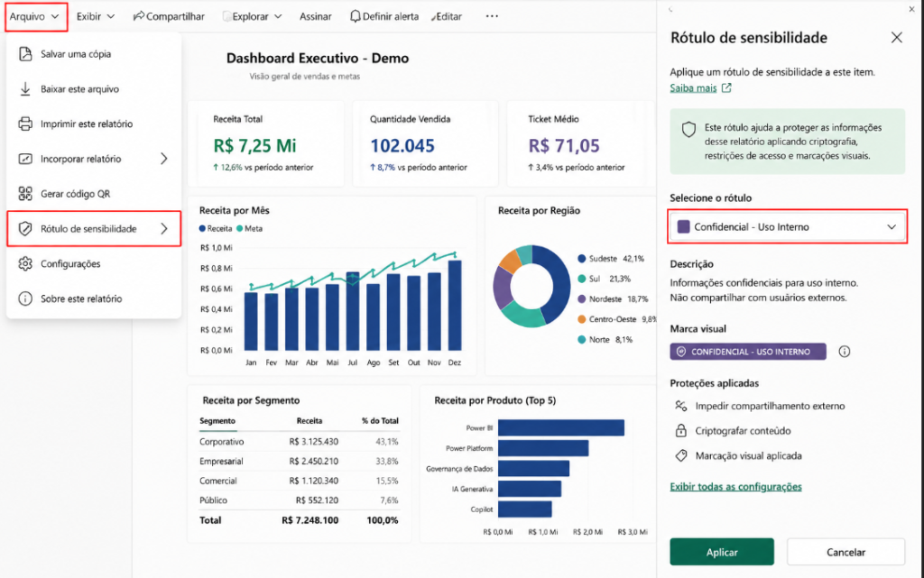The image size is (924, 578).
Task: Open the Exibir menu
Action: click(x=95, y=16)
